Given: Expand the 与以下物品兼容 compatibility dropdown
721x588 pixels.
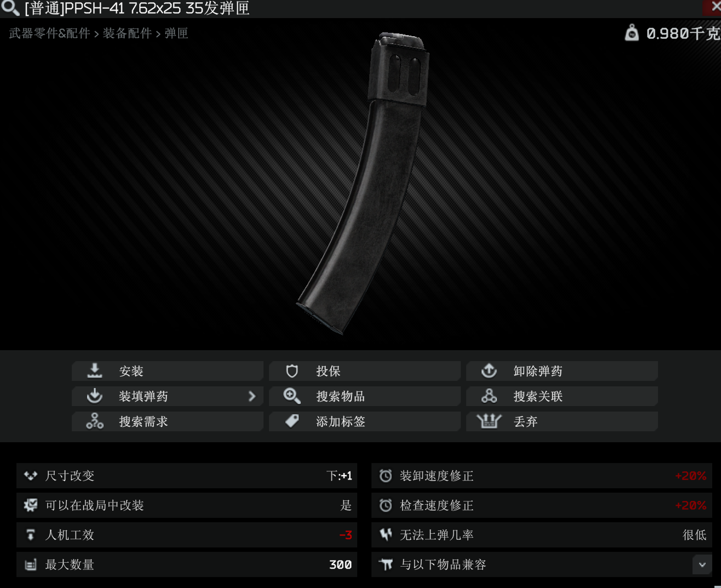Looking at the screenshot, I should point(702,564).
